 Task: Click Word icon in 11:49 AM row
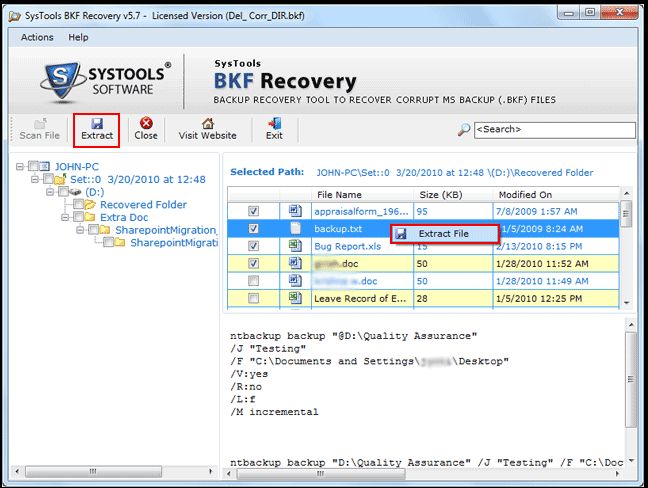point(295,280)
